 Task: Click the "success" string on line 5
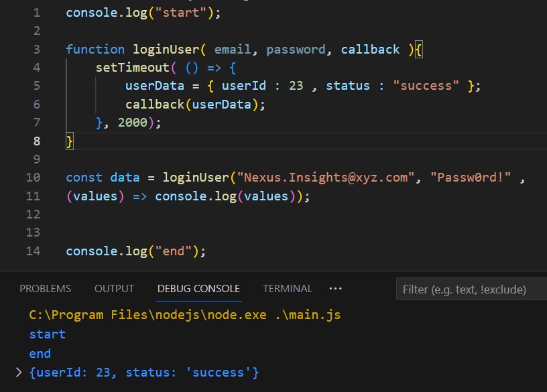[426, 86]
